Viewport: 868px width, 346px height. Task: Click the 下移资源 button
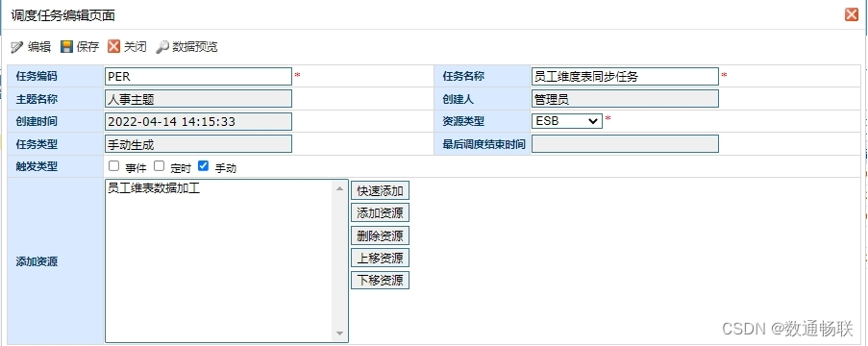(x=380, y=280)
